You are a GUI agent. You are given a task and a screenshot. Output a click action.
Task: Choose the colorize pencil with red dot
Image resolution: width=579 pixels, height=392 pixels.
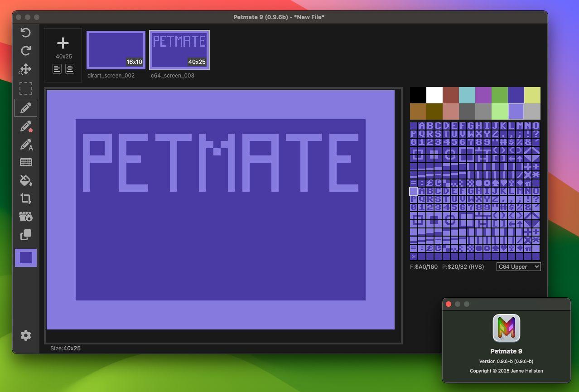coord(26,126)
